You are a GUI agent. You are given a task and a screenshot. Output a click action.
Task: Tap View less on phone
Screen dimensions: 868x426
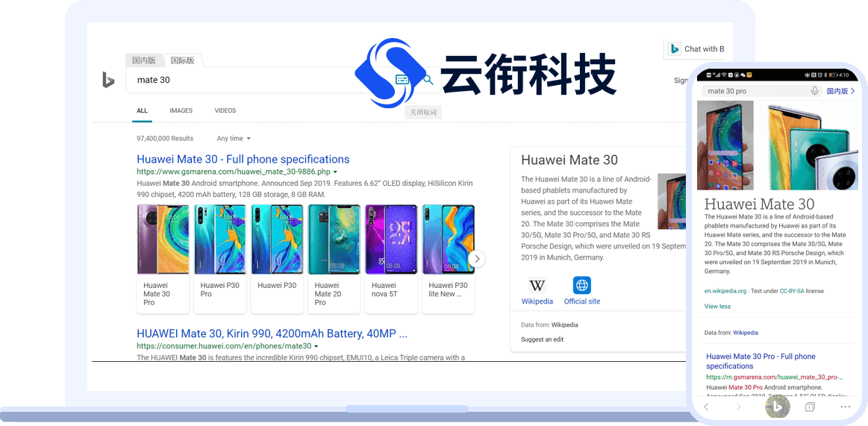(717, 306)
